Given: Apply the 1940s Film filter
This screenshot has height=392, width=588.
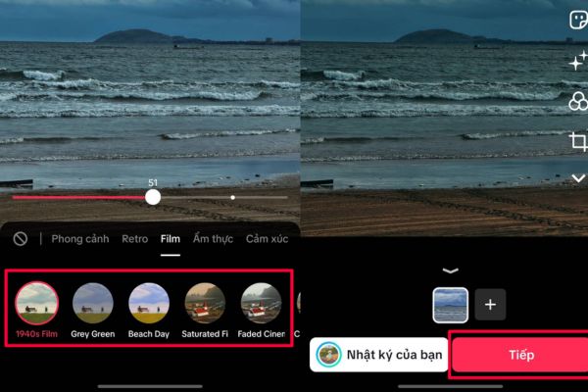Looking at the screenshot, I should (x=38, y=305).
